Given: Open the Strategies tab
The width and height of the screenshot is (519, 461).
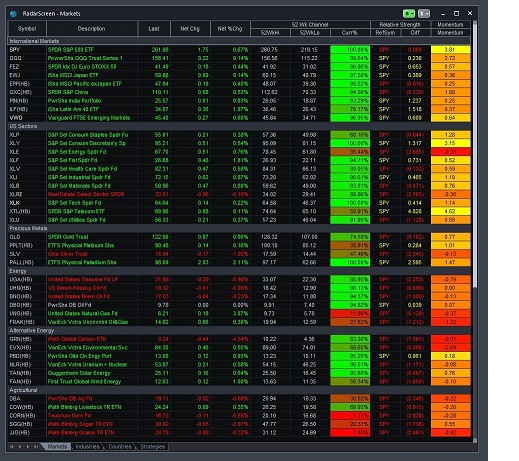Looking at the screenshot, I should click(x=153, y=447).
